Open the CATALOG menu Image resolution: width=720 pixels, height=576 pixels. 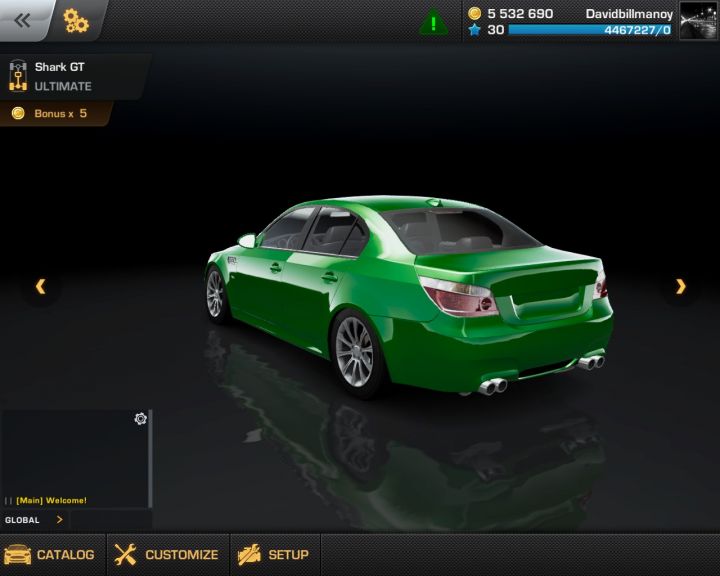pos(52,555)
